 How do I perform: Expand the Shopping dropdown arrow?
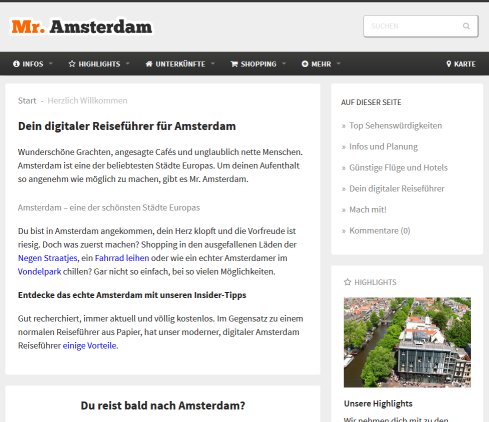[x=284, y=63]
